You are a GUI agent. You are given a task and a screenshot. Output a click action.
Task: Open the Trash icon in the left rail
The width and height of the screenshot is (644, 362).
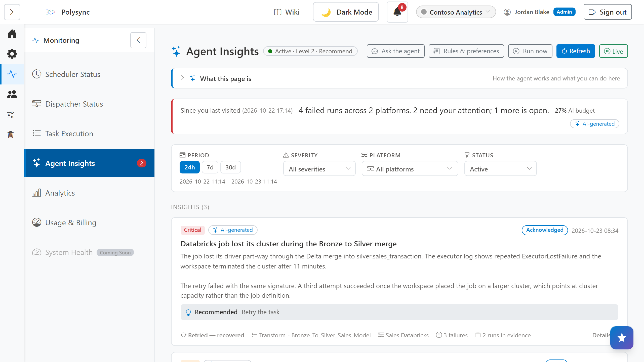click(11, 135)
